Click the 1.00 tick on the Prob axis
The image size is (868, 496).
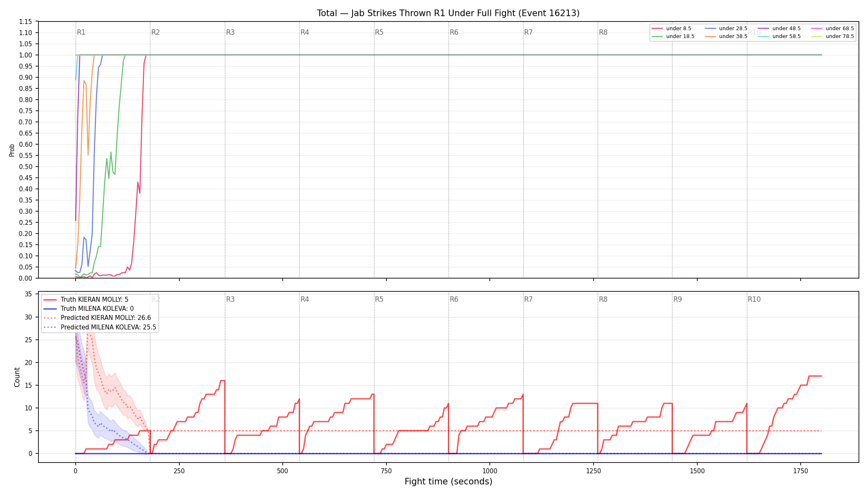(26, 55)
